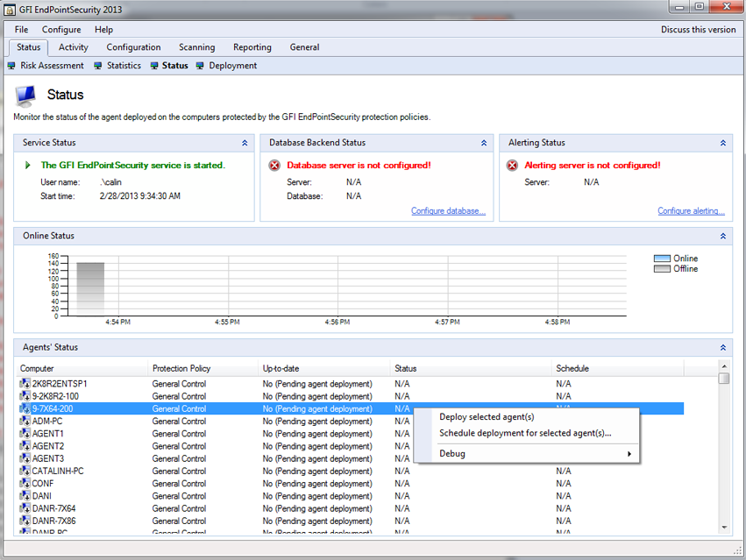
Task: Choose Schedule deployment for selected agent(s)
Action: [x=525, y=433]
